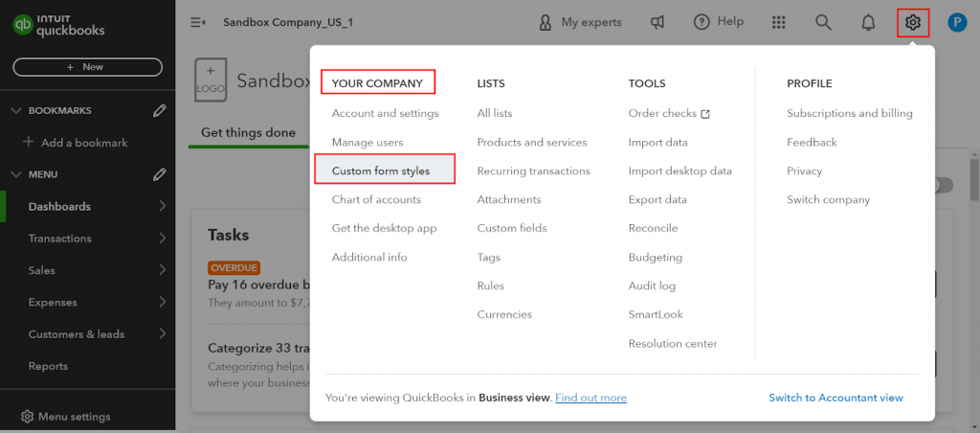
Task: Click the settings gear icon
Action: pyautogui.click(x=913, y=23)
